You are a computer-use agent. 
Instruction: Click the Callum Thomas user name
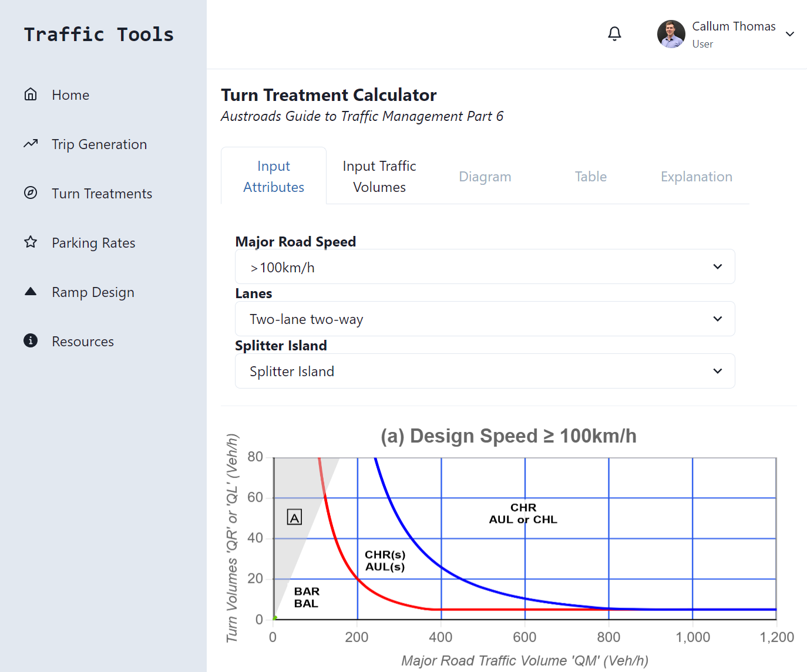tap(734, 26)
